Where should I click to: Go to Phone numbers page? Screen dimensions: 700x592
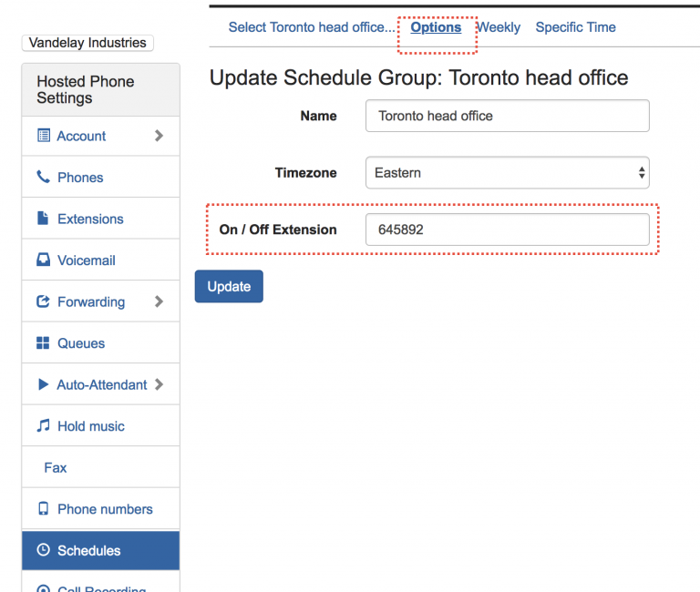pyautogui.click(x=100, y=509)
